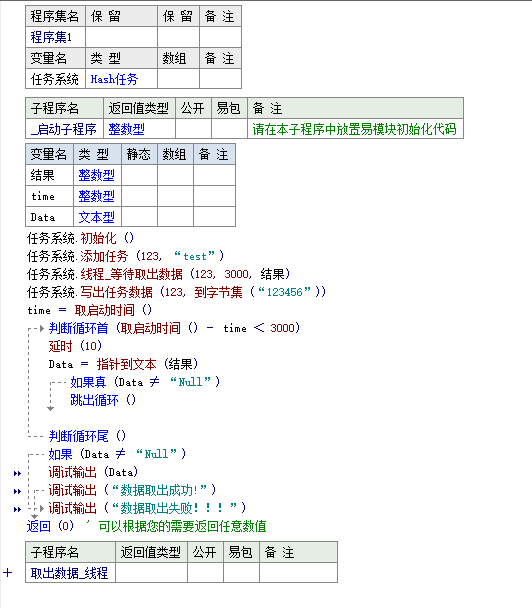Click the 跳出循环 () statement
This screenshot has height=608, width=532.
103,400
